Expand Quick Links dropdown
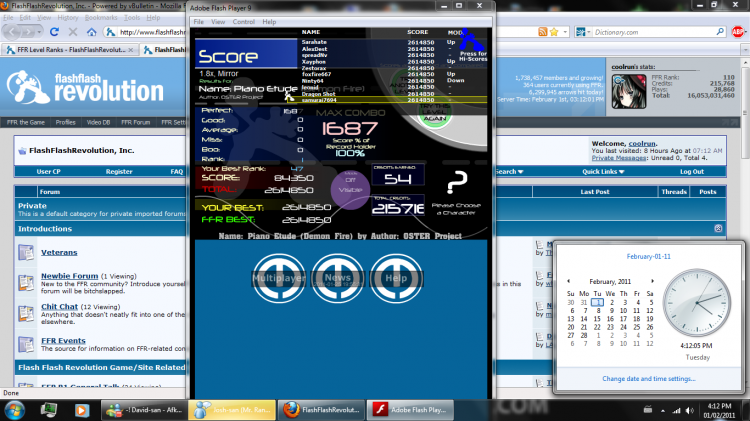 (x=603, y=172)
